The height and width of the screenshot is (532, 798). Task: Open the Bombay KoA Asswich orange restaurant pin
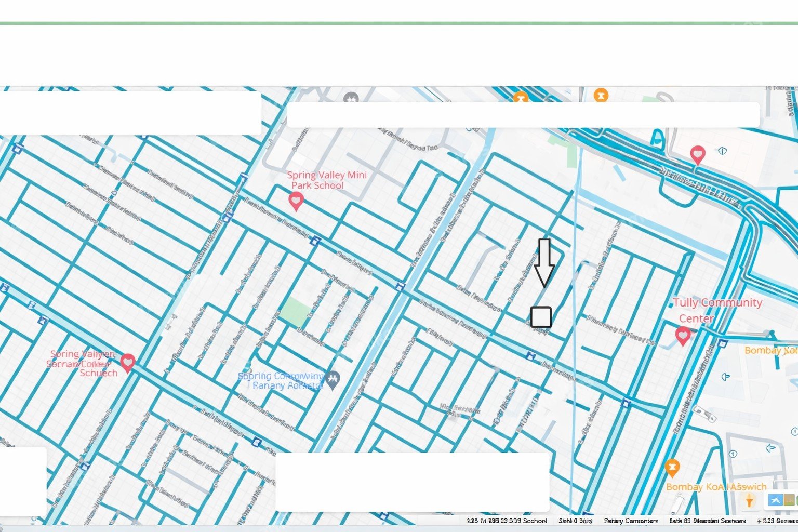click(x=672, y=469)
